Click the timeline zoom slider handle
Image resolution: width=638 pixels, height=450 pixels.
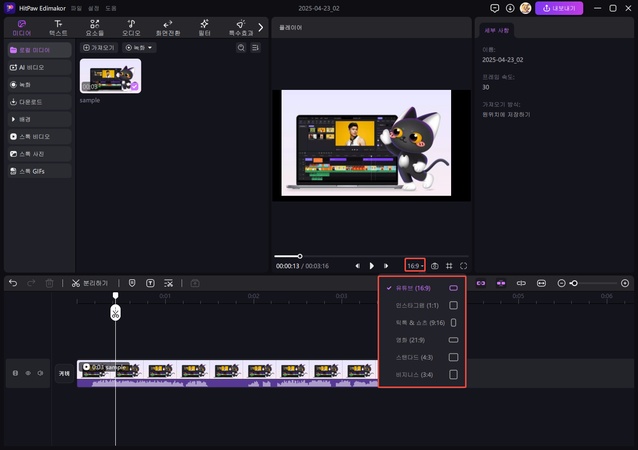coord(574,283)
